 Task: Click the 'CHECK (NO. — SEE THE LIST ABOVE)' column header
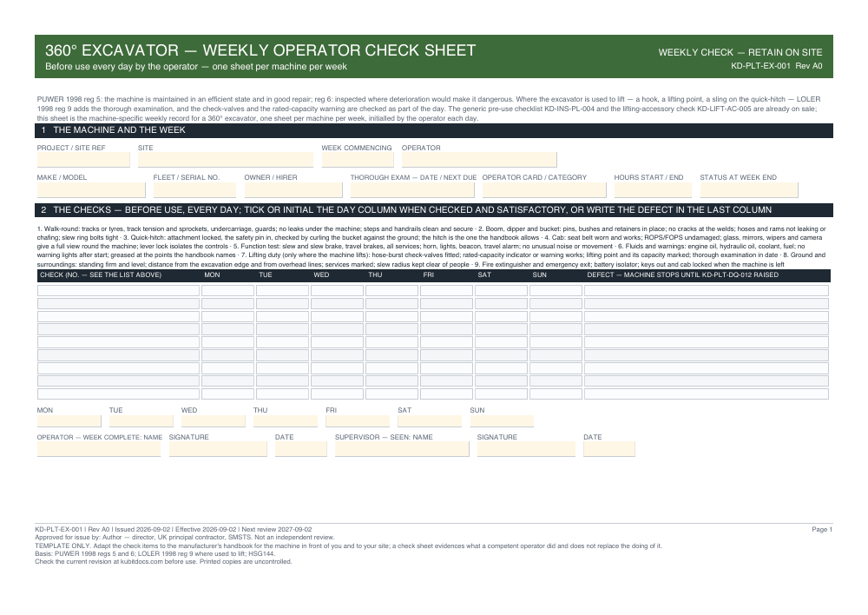[101, 274]
